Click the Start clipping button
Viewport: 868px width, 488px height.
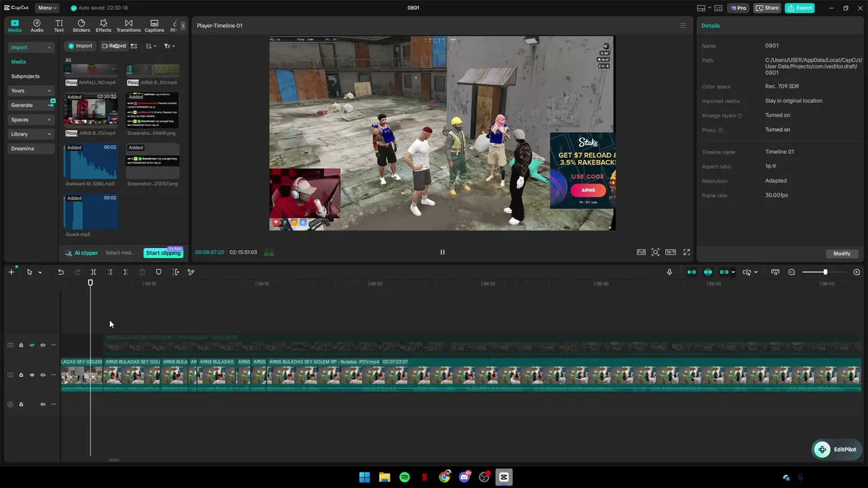point(163,253)
